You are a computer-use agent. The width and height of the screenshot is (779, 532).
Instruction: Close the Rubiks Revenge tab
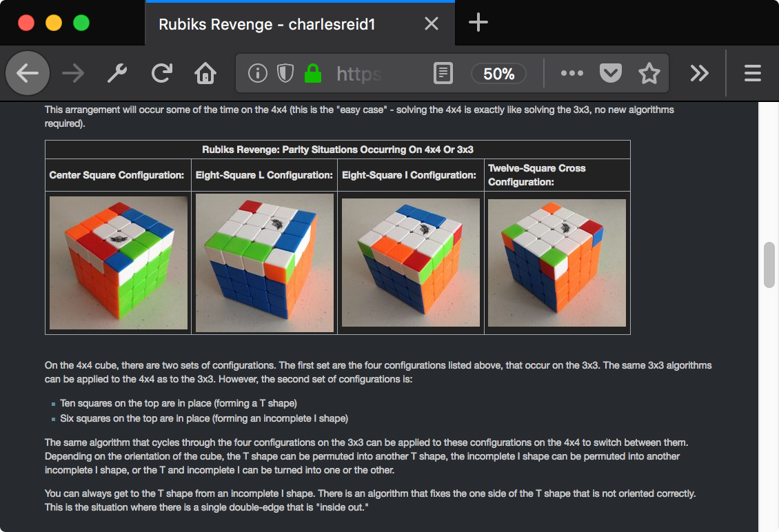[432, 23]
